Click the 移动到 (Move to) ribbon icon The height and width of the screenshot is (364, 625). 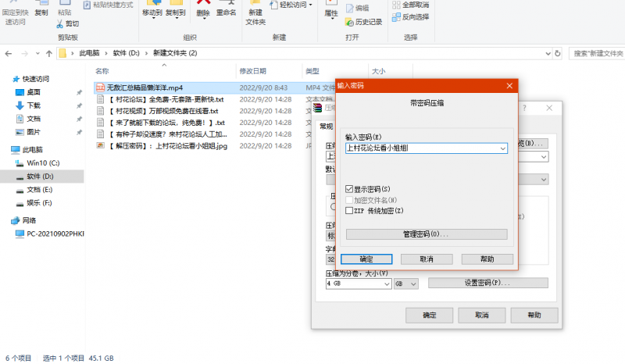(x=154, y=9)
